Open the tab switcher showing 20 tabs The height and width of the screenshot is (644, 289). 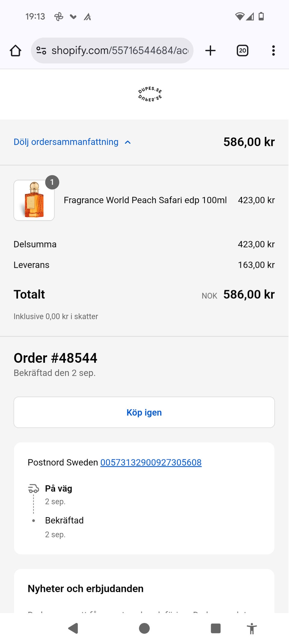[x=242, y=51]
